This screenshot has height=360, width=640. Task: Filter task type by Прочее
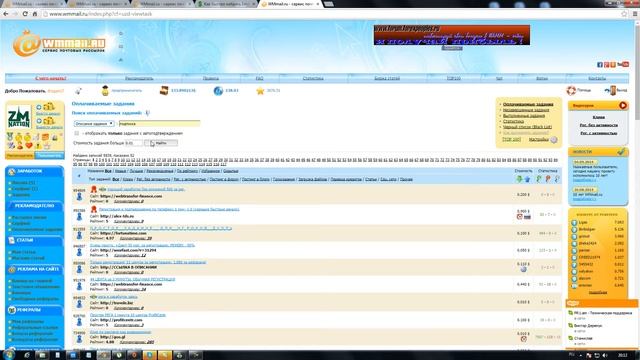(406, 179)
